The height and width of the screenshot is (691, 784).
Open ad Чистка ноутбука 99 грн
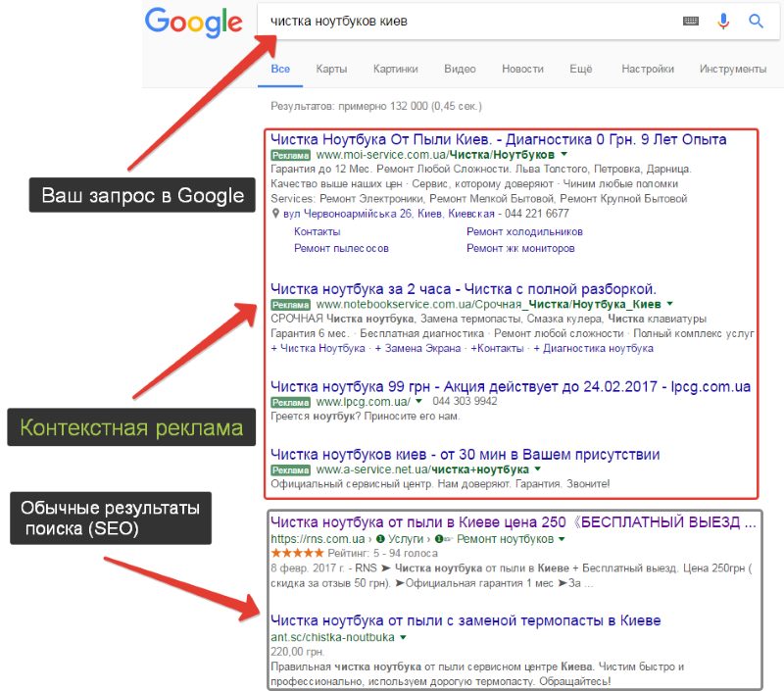pos(511,386)
